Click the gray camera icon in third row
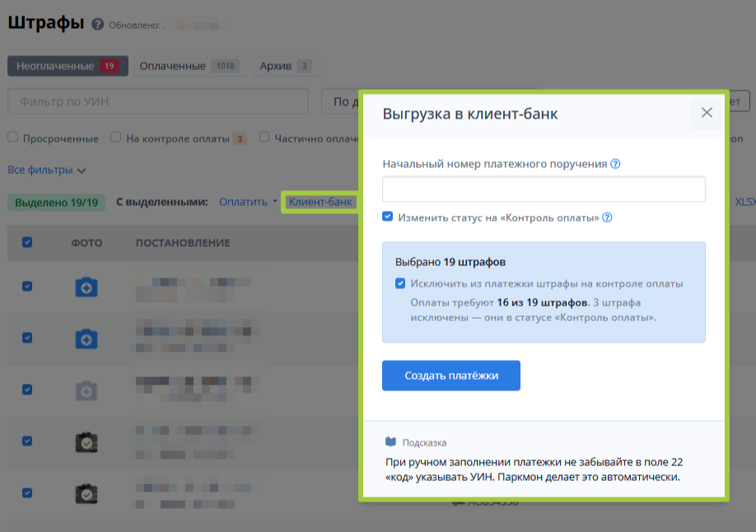 tap(86, 390)
